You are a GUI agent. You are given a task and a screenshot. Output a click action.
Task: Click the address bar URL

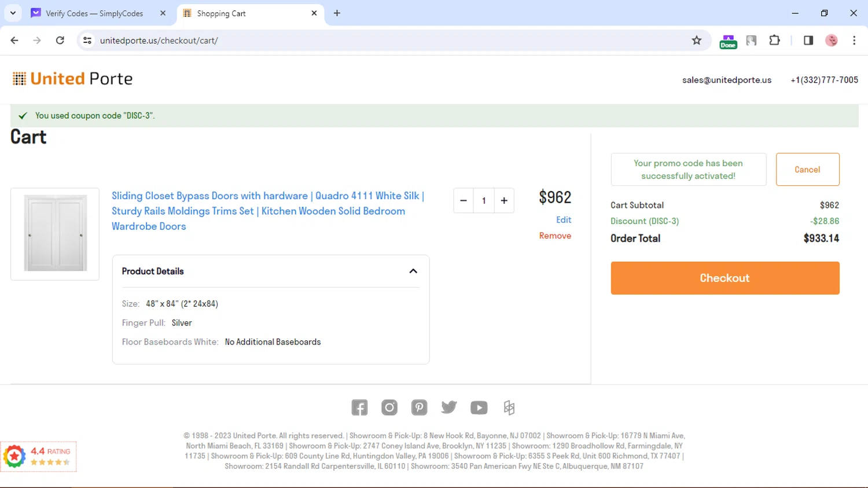(x=159, y=41)
